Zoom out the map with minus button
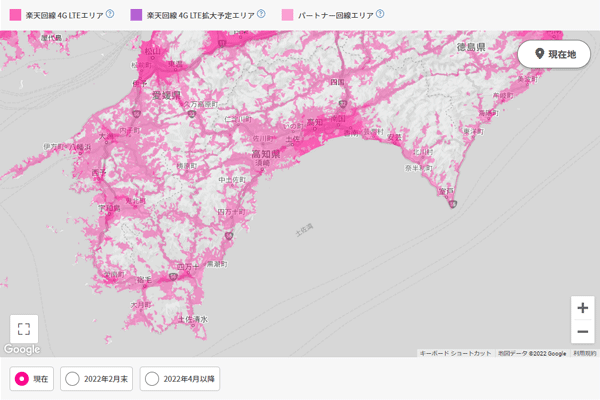The image size is (600, 400). [582, 331]
